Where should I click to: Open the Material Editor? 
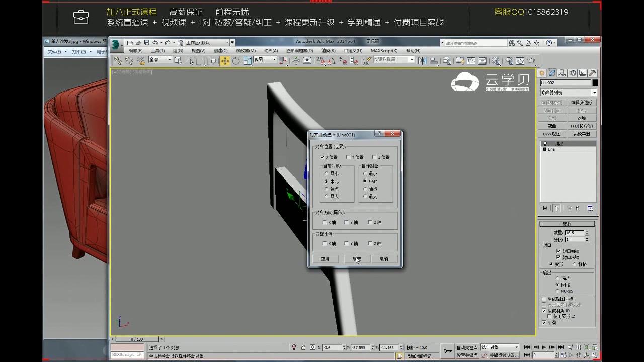pos(495,60)
